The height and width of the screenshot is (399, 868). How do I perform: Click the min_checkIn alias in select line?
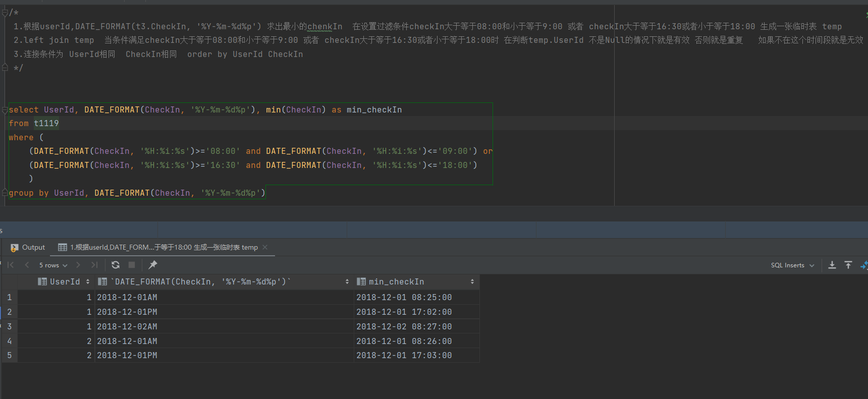point(374,109)
